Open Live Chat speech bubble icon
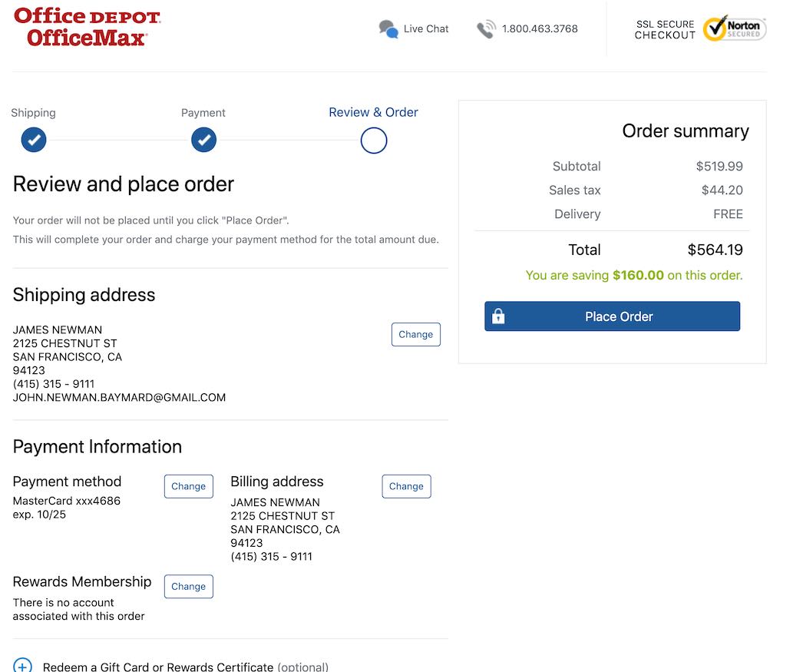This screenshot has width=793, height=672. point(388,29)
